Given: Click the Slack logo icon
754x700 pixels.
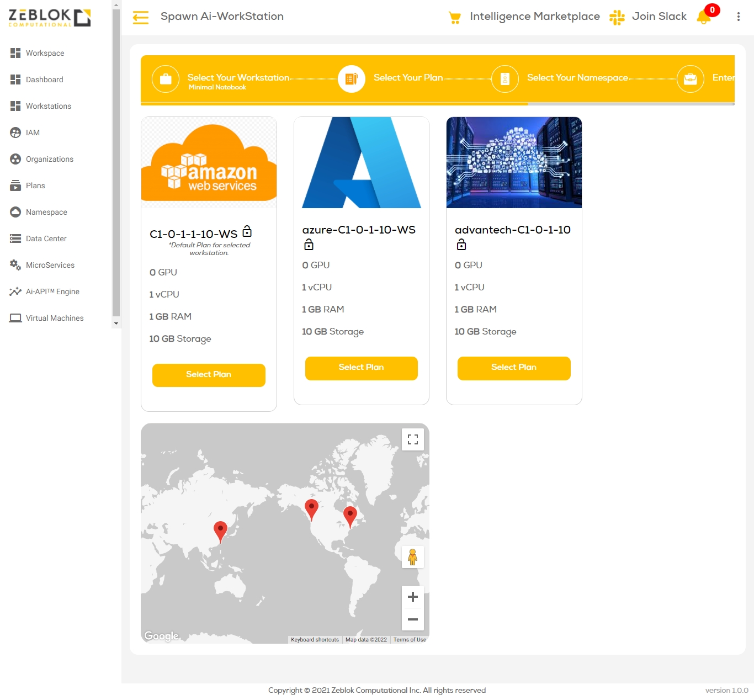Looking at the screenshot, I should point(617,17).
